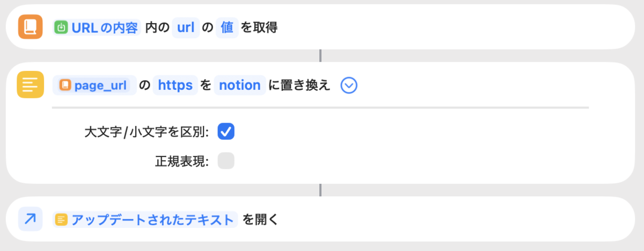Screen dimensions: 644x251
Task: Edit the url key field
Action: click(186, 27)
